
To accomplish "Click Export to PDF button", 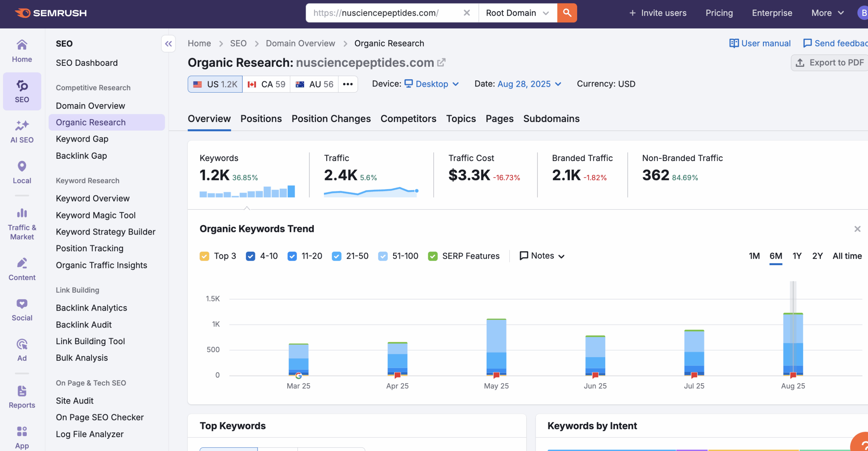I will [x=830, y=63].
